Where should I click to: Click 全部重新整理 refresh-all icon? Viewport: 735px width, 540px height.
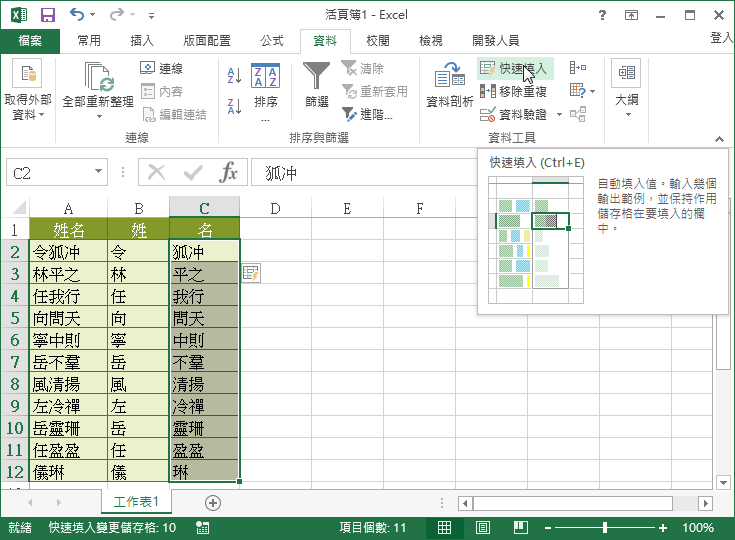(x=98, y=76)
